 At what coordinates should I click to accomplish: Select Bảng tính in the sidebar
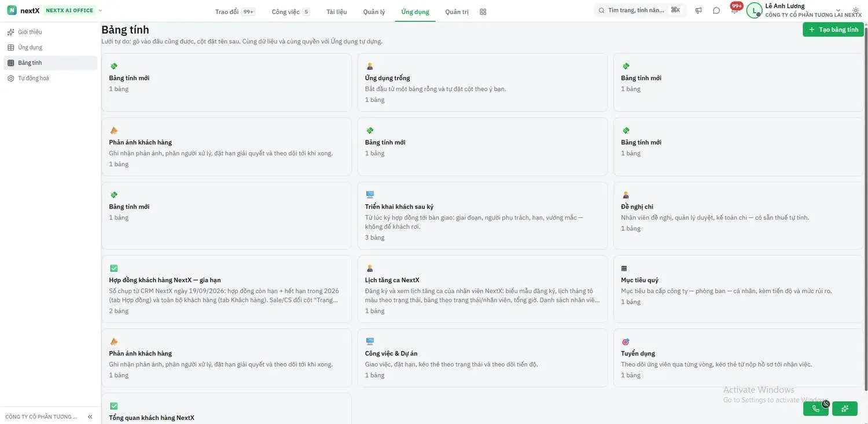(x=50, y=63)
